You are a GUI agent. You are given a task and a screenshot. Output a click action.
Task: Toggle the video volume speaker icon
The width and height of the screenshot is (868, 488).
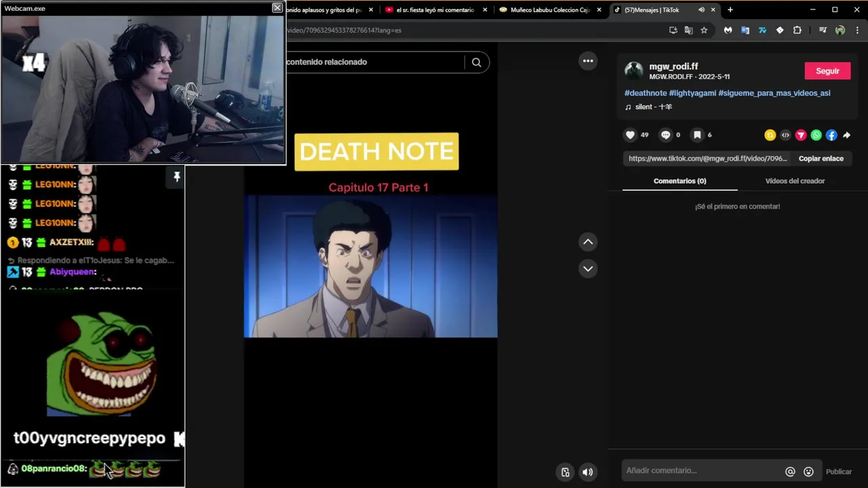(588, 472)
